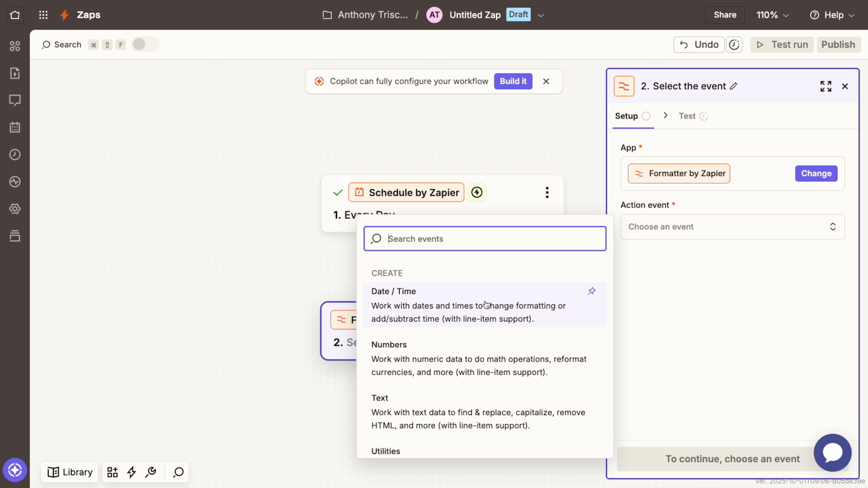
Task: Rename step with the pencil icon
Action: pos(734,86)
